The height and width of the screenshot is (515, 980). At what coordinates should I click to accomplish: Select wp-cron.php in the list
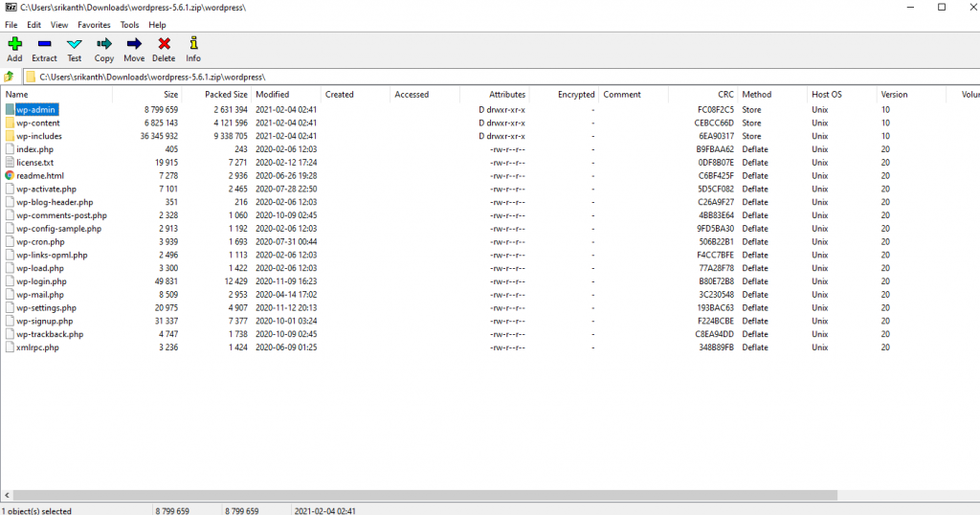[40, 242]
